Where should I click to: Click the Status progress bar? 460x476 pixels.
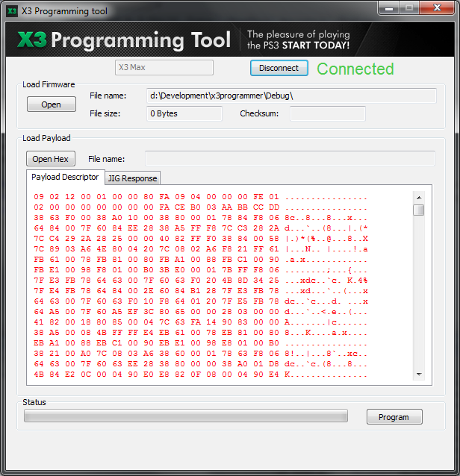click(x=186, y=416)
